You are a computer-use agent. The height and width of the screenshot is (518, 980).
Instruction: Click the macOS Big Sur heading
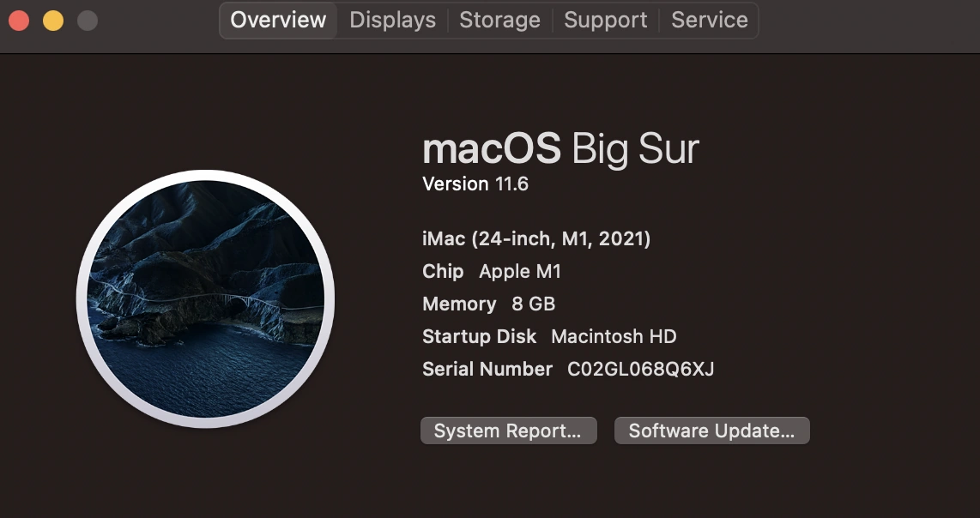point(560,148)
